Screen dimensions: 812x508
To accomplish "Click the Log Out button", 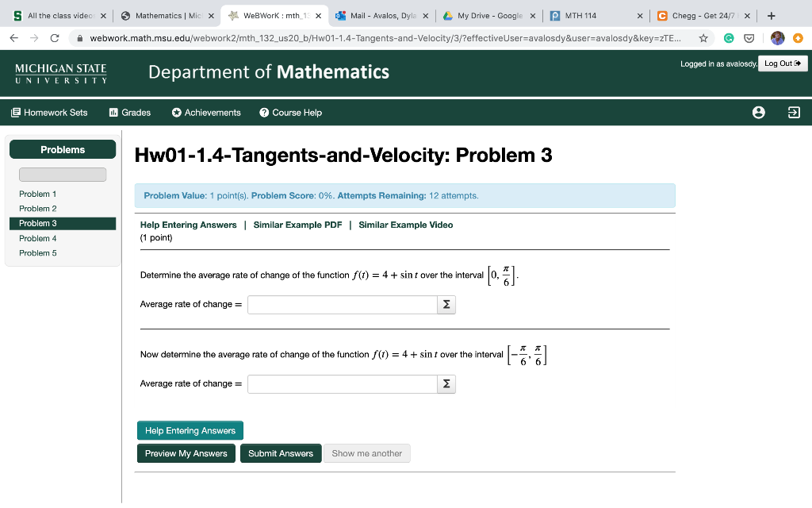I will click(783, 63).
